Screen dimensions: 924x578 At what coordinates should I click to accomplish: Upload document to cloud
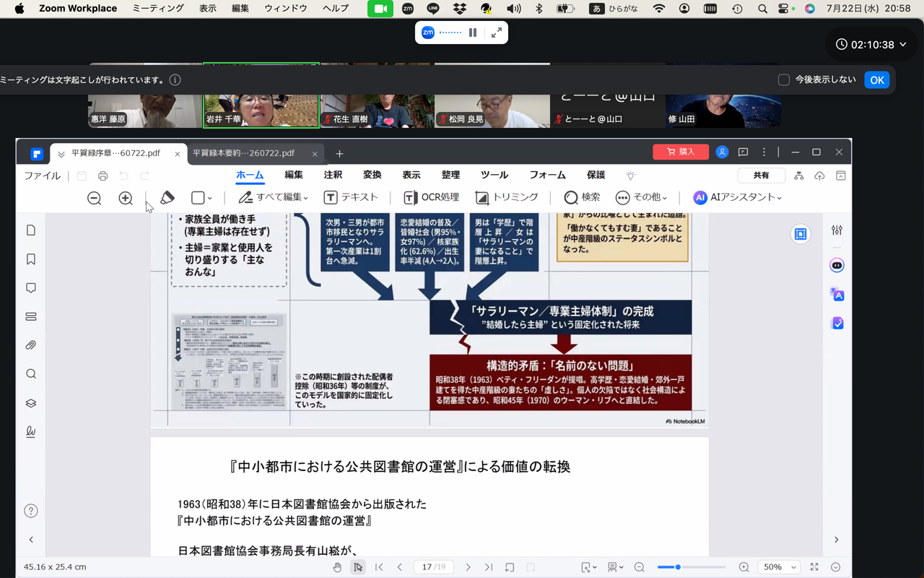[819, 176]
